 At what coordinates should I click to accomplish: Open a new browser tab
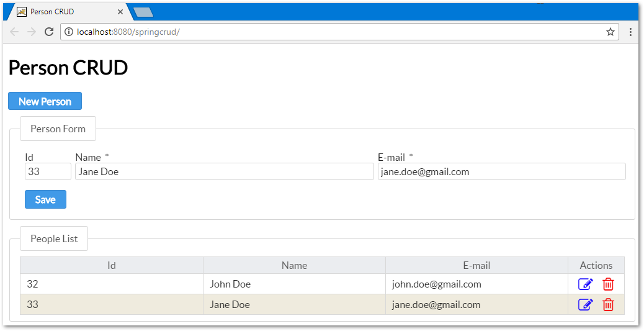144,12
